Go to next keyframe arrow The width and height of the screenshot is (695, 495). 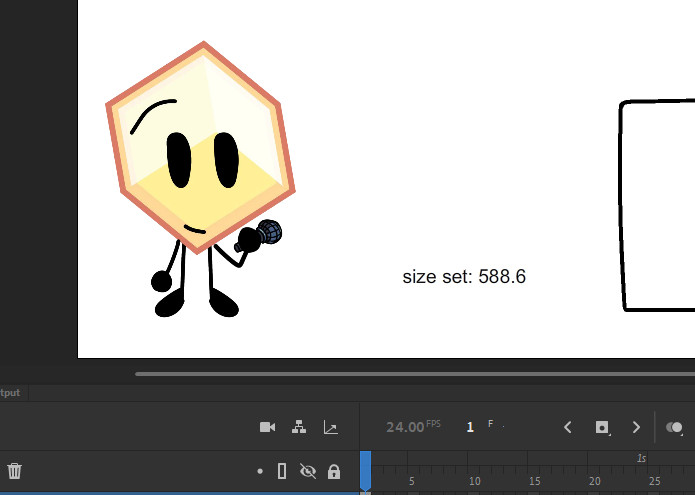point(636,427)
